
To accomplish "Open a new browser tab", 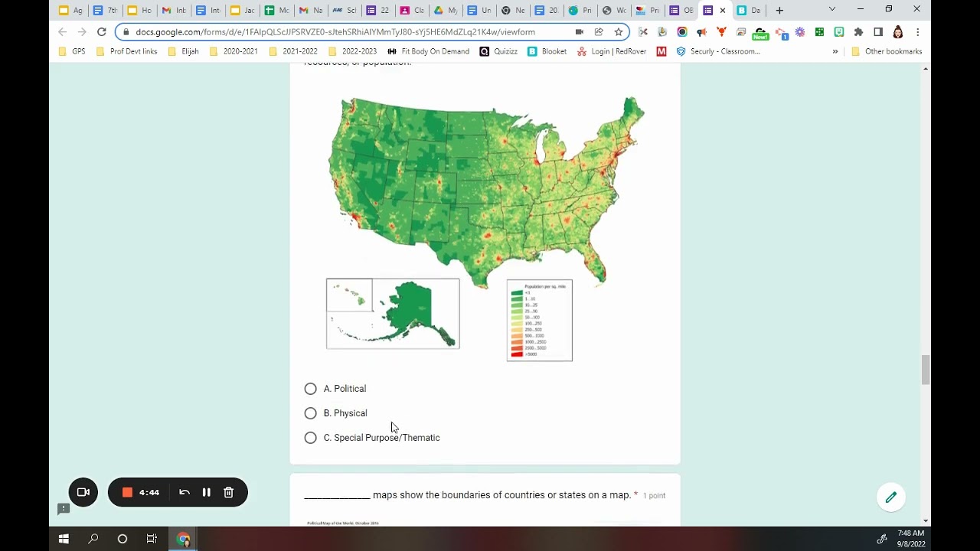I will click(x=779, y=10).
